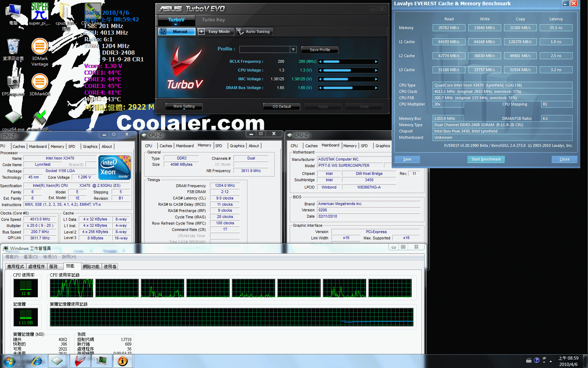
Task: Open SPD tab in CPU-Z Memory window
Action: [x=219, y=146]
